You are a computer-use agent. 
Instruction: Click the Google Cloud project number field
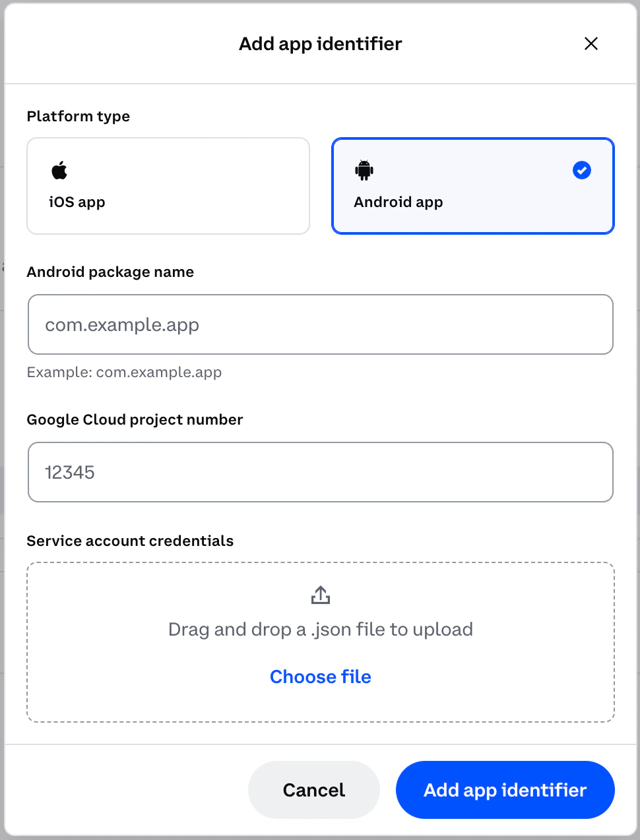tap(320, 472)
